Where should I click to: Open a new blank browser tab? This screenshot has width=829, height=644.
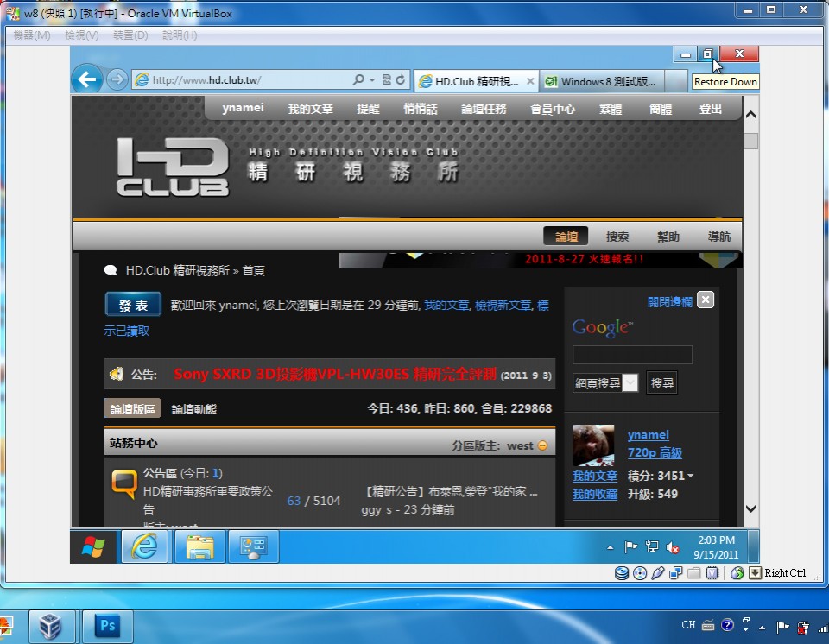[x=675, y=81]
